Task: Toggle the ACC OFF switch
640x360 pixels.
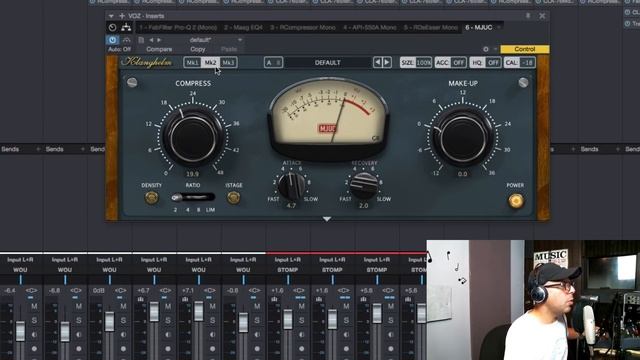Action: [x=450, y=62]
